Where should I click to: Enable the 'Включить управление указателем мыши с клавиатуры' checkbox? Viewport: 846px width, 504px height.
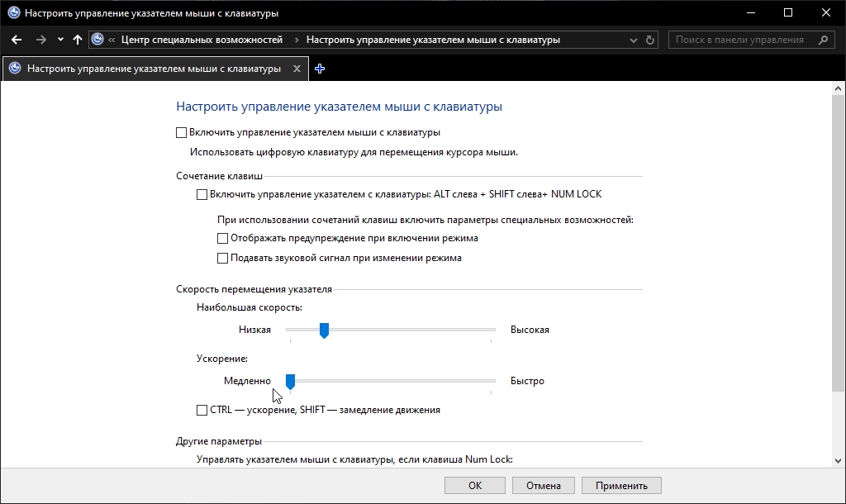(x=182, y=132)
